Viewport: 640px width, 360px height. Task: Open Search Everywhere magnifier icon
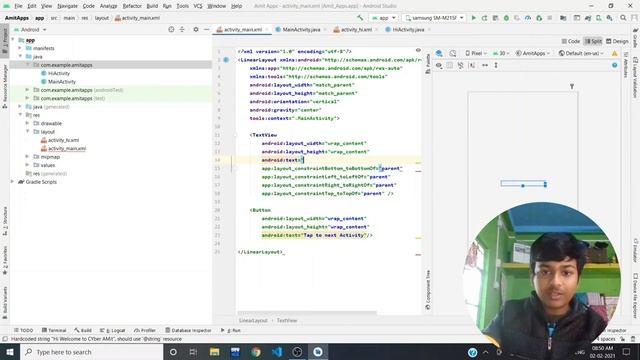click(623, 18)
